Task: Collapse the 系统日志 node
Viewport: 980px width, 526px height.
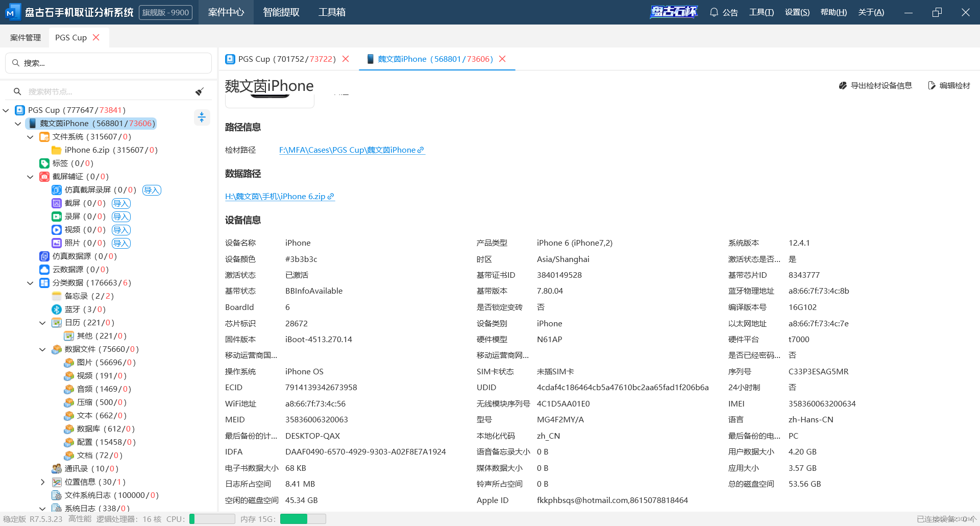Action: (43, 509)
